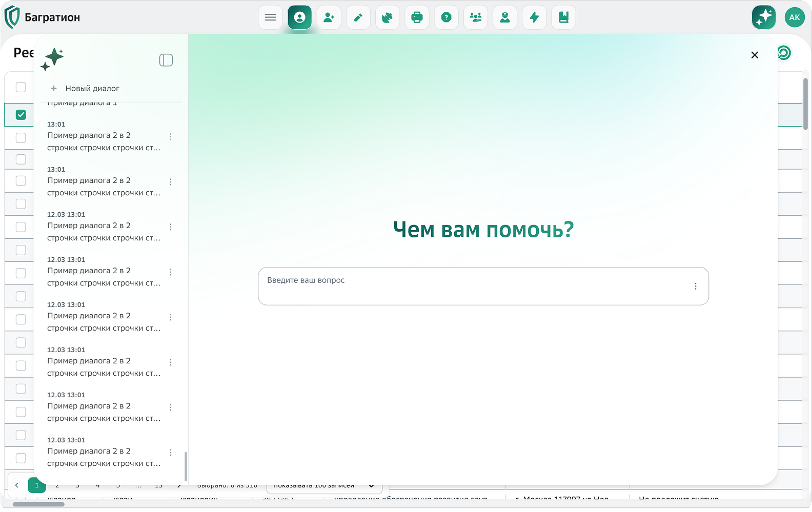The image size is (812, 512).
Task: Click the satellite dish toolbar icon
Action: point(388,17)
